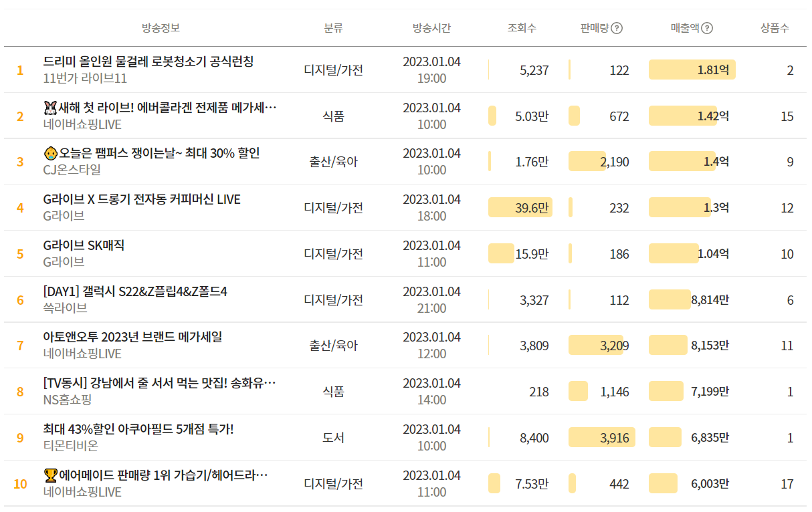Click the 2023.01.04 14:00 broadcast time

pyautogui.click(x=431, y=391)
